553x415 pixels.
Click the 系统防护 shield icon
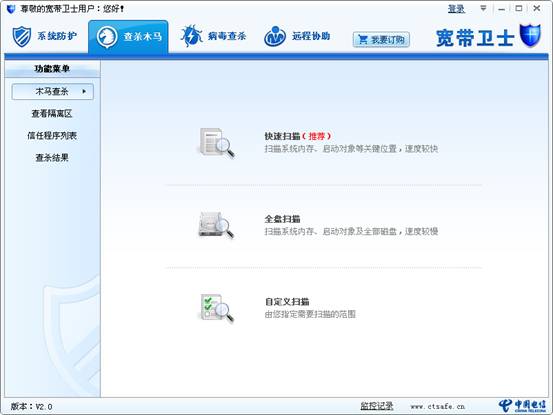click(22, 36)
